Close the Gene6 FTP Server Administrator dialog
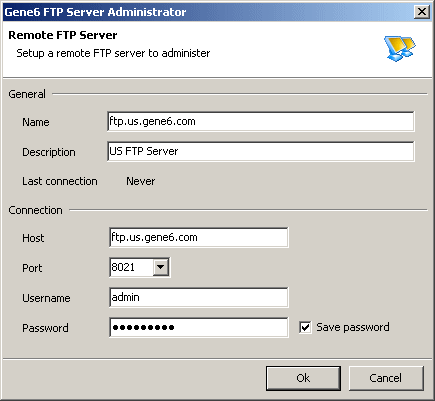The image size is (435, 401). 422,12
